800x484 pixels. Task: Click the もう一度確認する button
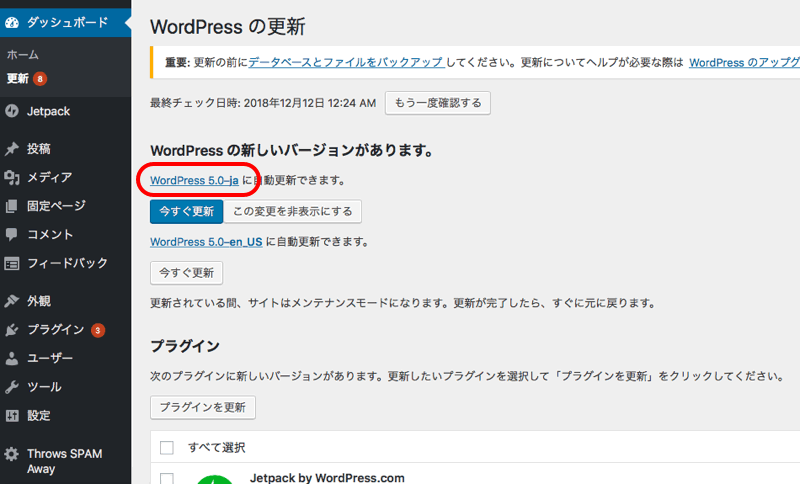(437, 102)
